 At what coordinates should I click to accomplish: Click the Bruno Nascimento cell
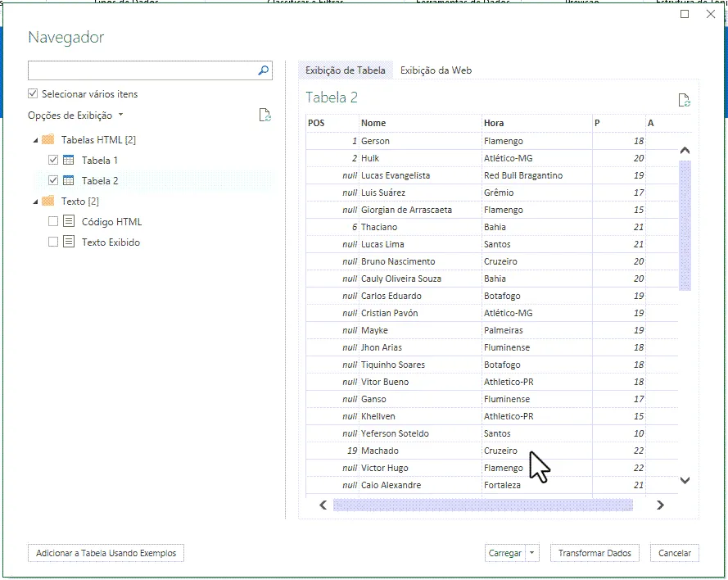click(421, 261)
